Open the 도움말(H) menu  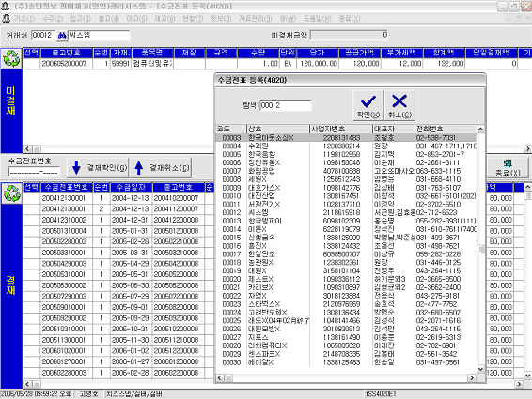pos(317,18)
